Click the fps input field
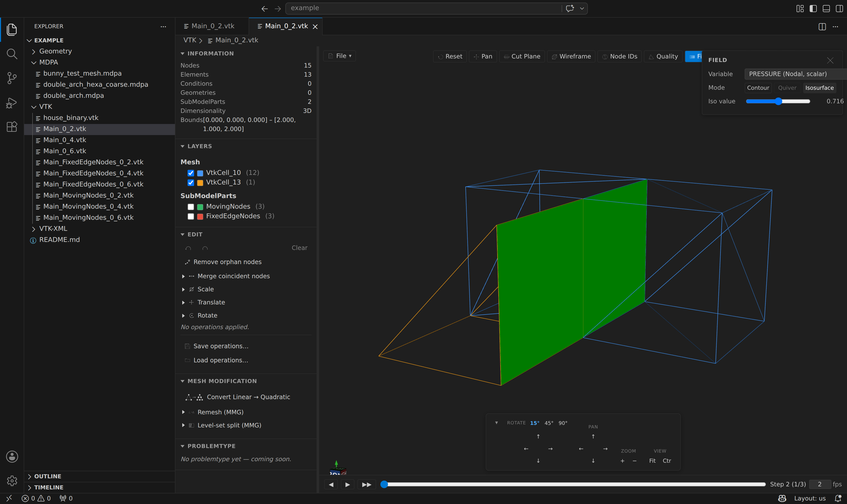 (820, 484)
